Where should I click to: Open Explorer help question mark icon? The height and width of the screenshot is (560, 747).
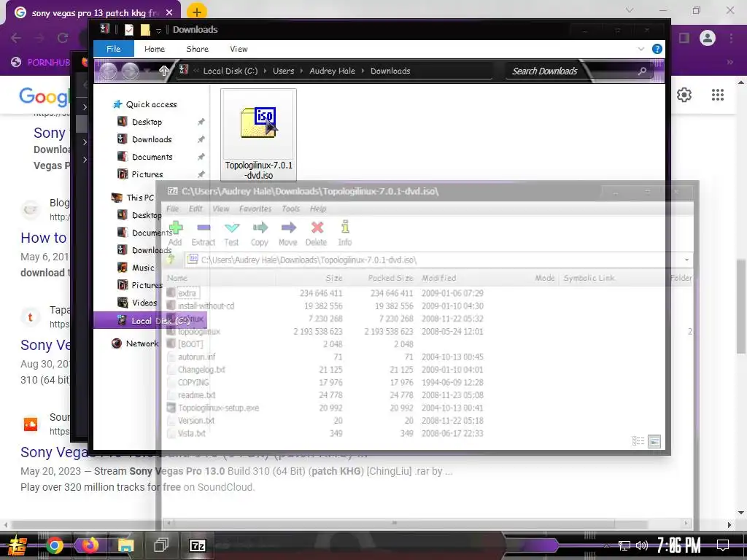pyautogui.click(x=657, y=49)
